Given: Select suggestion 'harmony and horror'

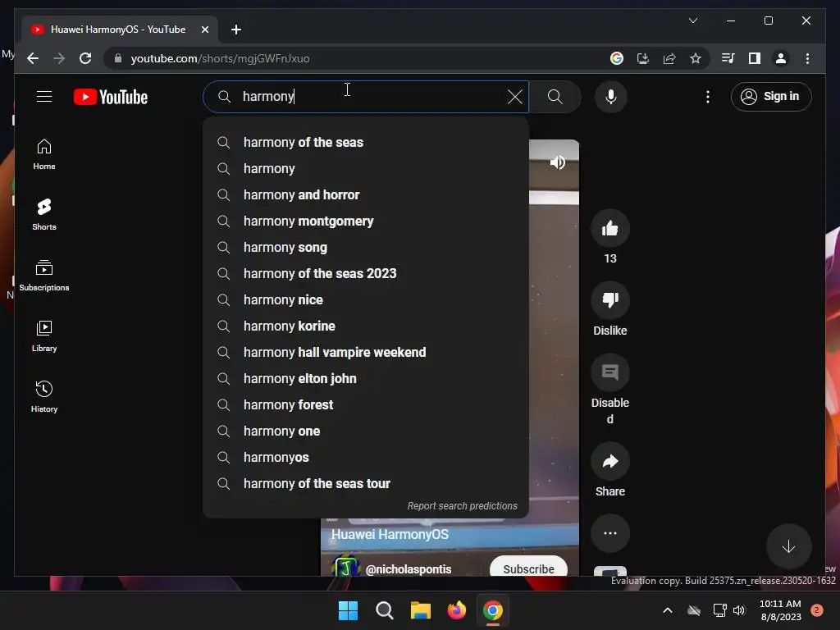Looking at the screenshot, I should tap(366, 194).
